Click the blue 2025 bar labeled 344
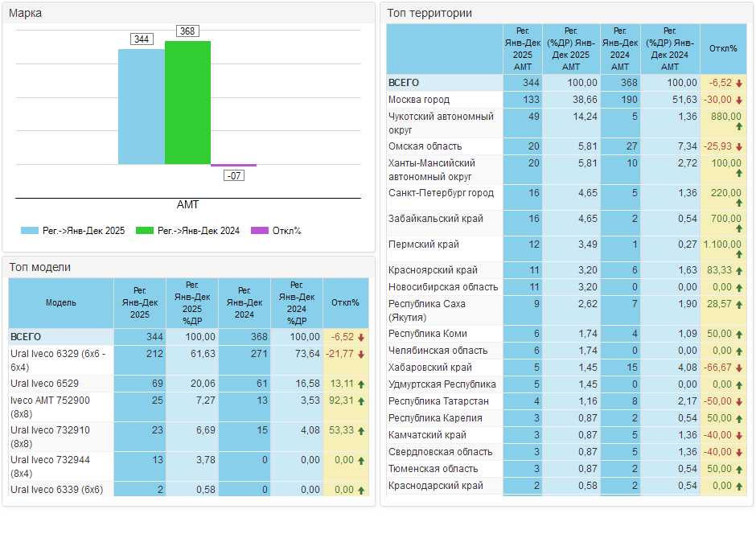 (142, 106)
